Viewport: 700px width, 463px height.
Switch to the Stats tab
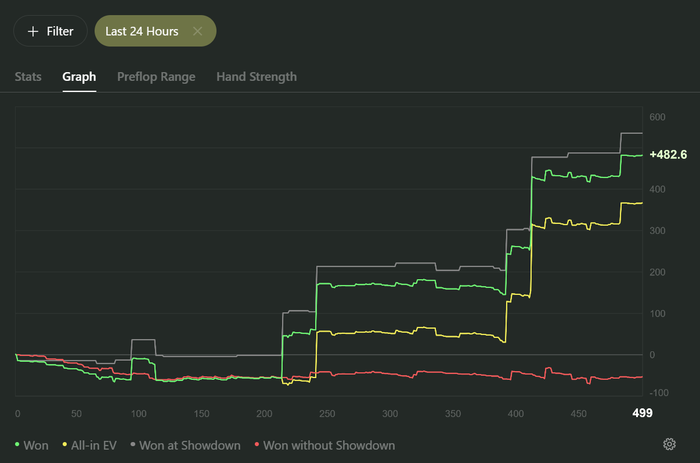(x=28, y=76)
